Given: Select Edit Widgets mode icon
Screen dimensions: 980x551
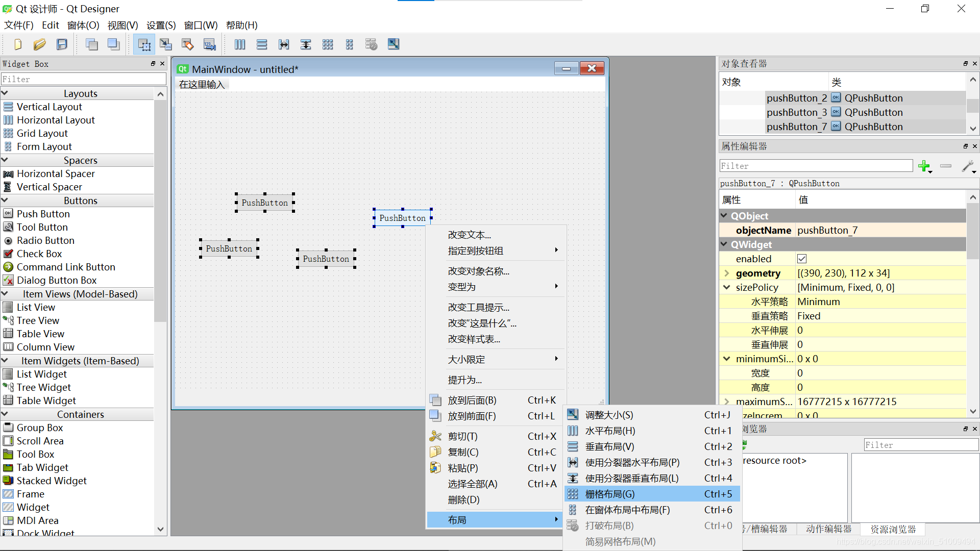Looking at the screenshot, I should (144, 44).
